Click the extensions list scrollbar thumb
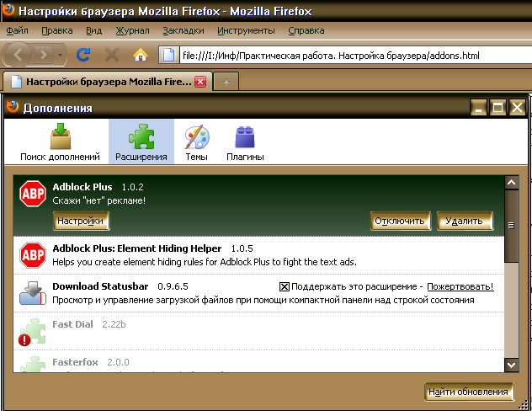 tap(511, 226)
